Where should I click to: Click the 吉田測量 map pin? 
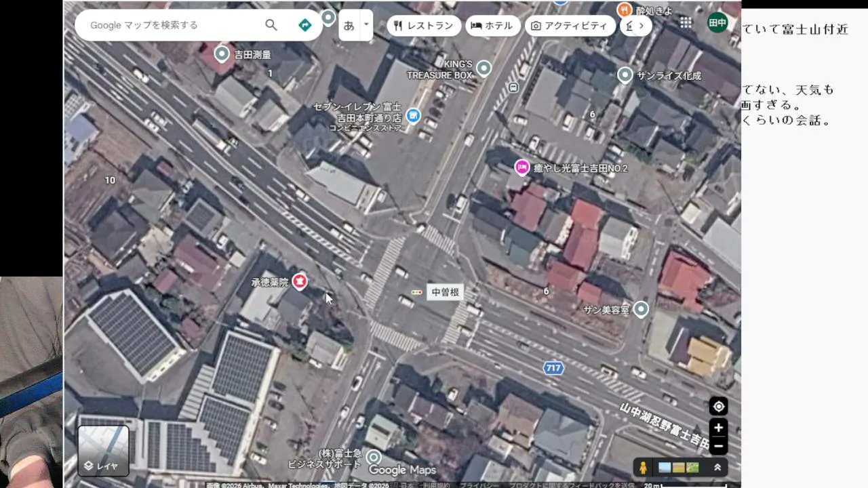pyautogui.click(x=222, y=54)
